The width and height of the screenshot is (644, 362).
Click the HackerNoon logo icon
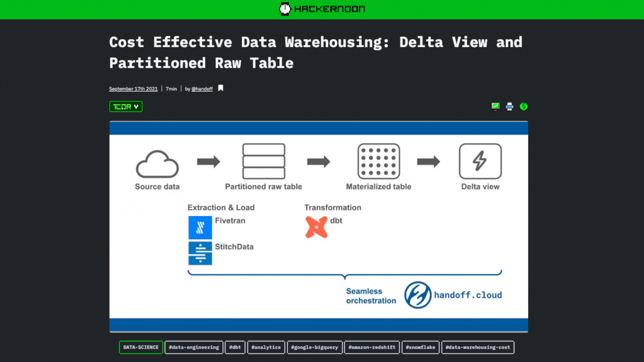284,8
